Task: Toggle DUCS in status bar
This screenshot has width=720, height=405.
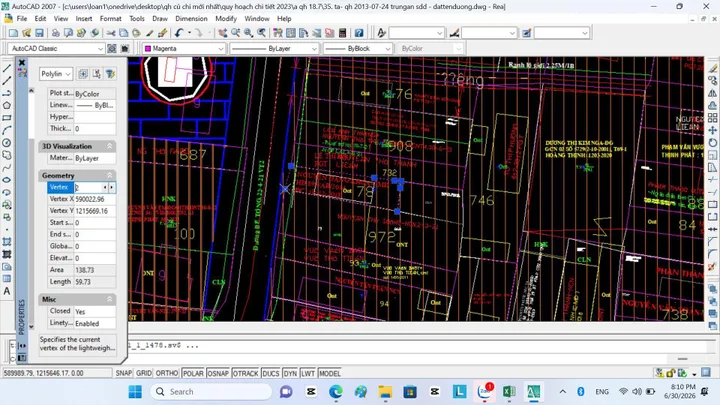Action: click(270, 373)
